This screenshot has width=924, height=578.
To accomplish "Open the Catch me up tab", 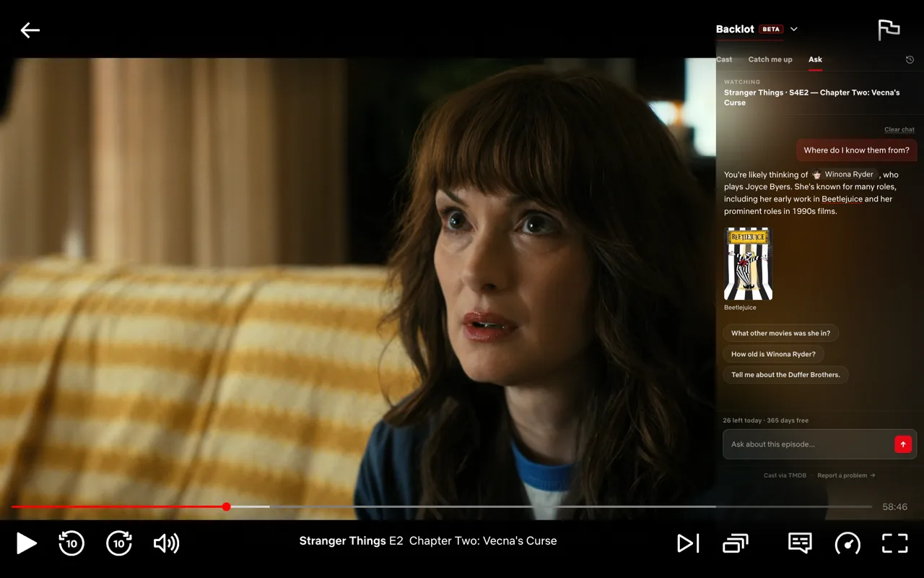I will coord(770,59).
